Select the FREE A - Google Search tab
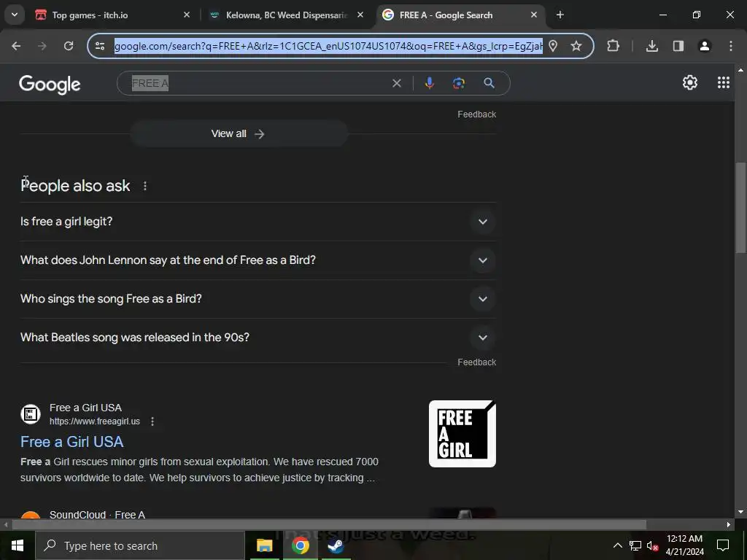The width and height of the screenshot is (747, 560). [x=460, y=15]
